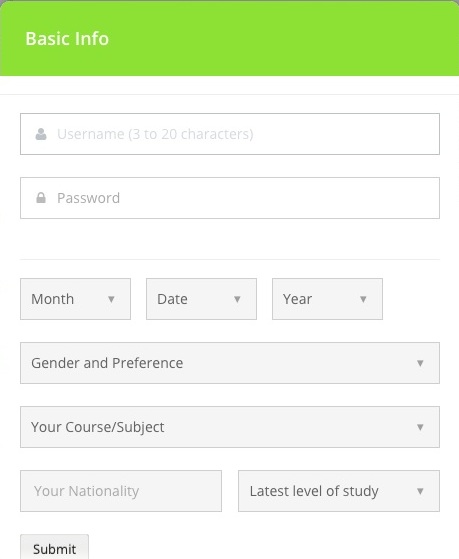459x559 pixels.
Task: Open the Year dropdown
Action: point(327,299)
